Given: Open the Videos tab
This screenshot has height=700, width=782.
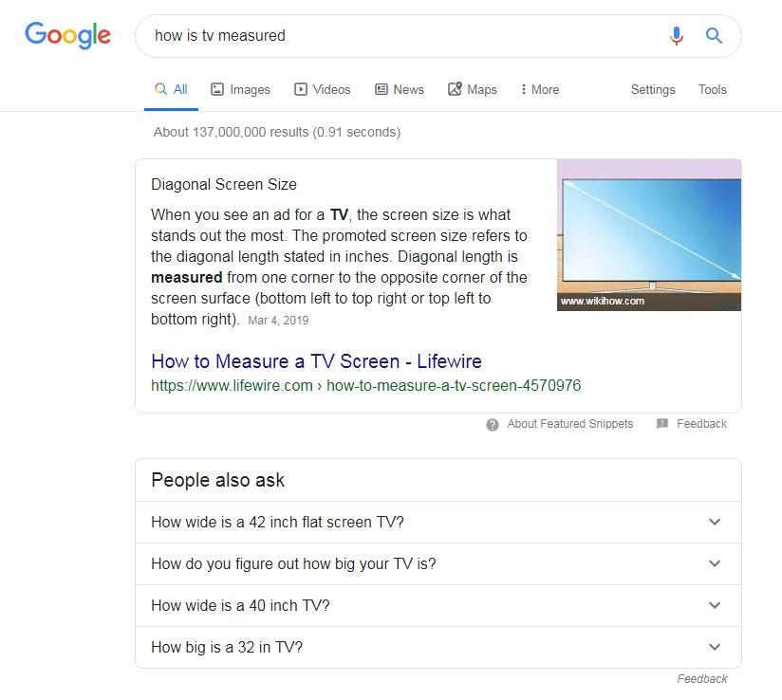Looking at the screenshot, I should pyautogui.click(x=323, y=90).
